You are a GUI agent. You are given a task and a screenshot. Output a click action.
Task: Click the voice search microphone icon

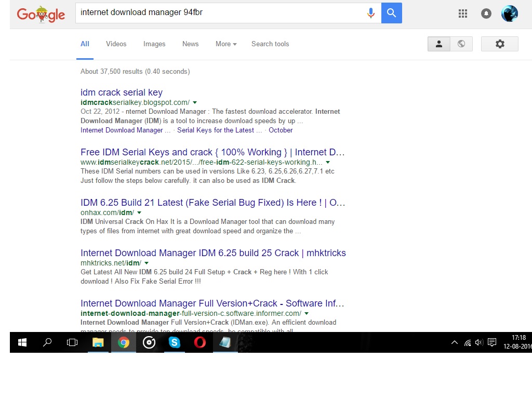click(371, 12)
